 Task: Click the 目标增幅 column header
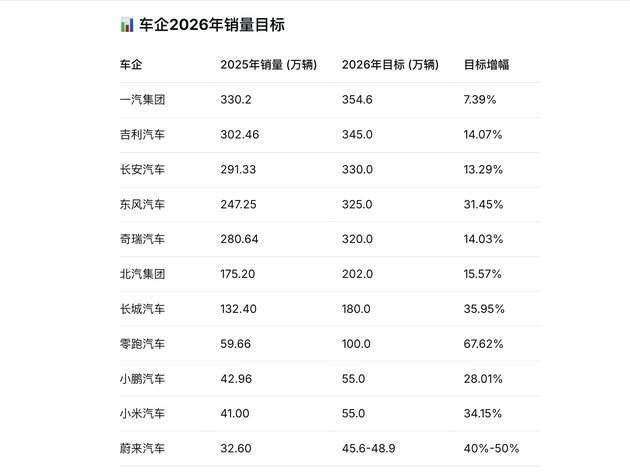tap(486, 65)
